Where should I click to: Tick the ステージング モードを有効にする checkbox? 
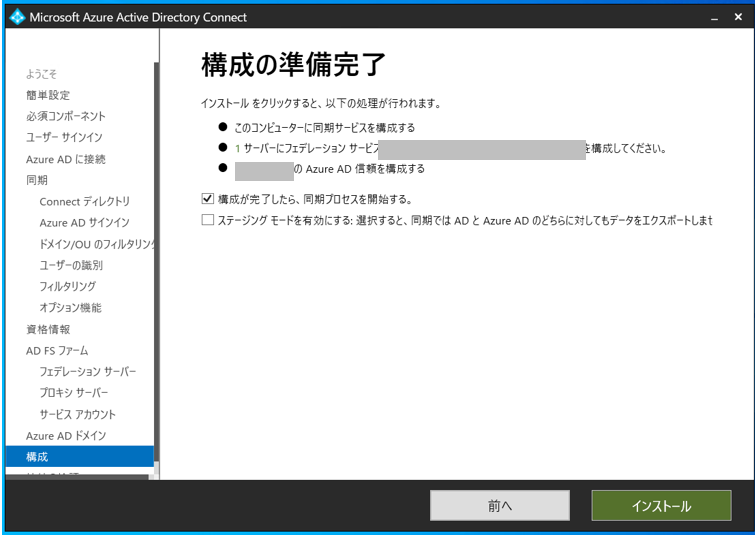click(208, 220)
